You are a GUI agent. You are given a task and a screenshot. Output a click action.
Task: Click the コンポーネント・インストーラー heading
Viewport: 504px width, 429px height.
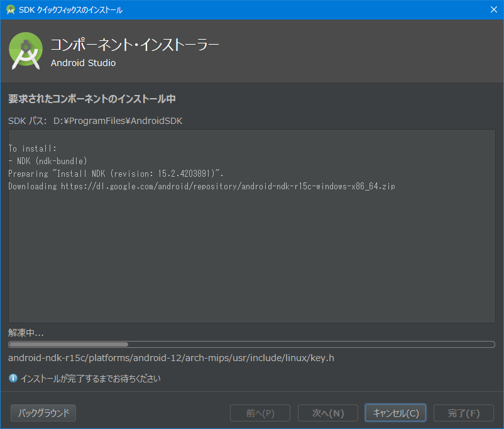pyautogui.click(x=134, y=45)
